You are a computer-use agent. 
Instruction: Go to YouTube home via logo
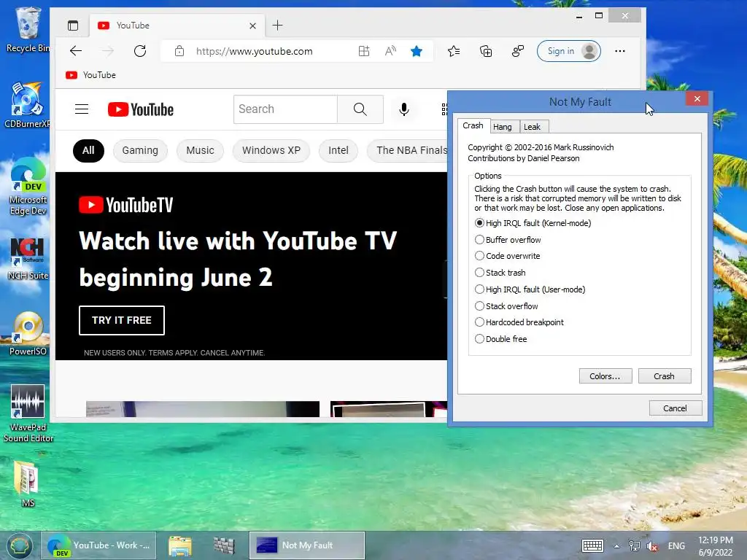[x=141, y=109]
